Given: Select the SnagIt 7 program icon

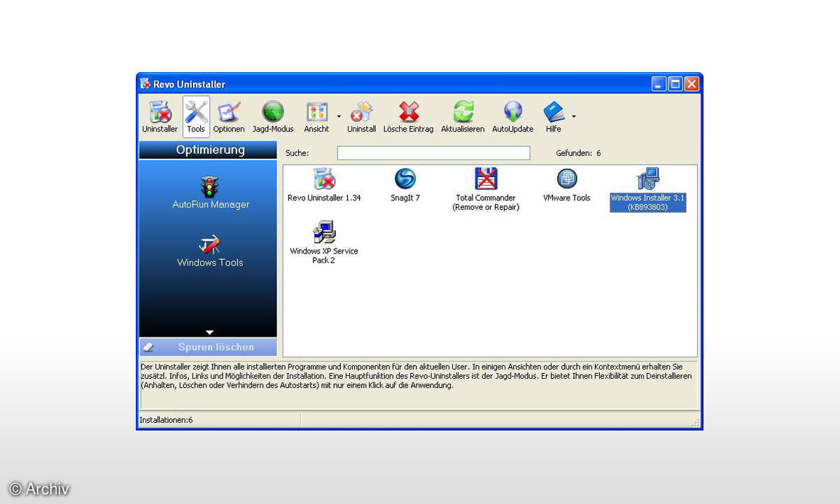Looking at the screenshot, I should click(x=405, y=179).
